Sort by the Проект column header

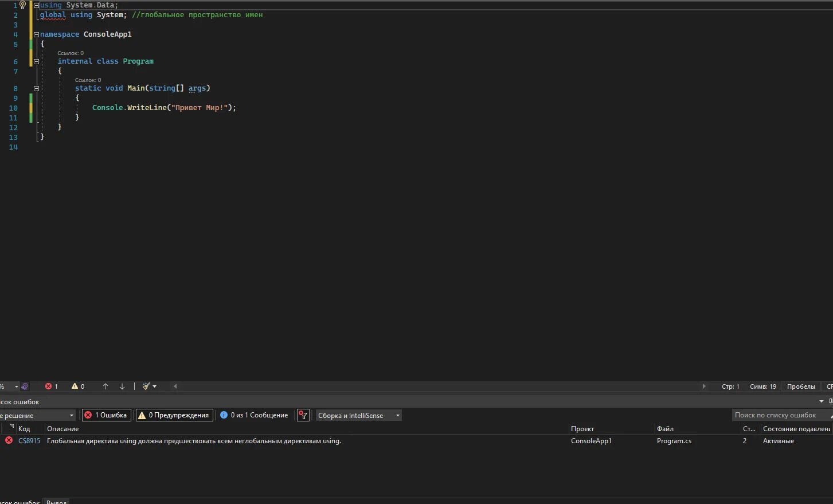click(582, 429)
